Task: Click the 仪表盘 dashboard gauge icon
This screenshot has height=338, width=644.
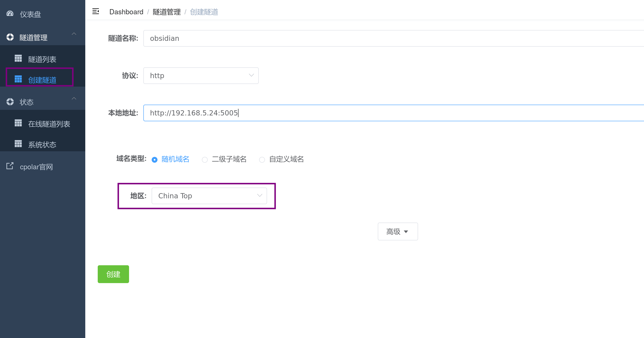Action: click(10, 13)
